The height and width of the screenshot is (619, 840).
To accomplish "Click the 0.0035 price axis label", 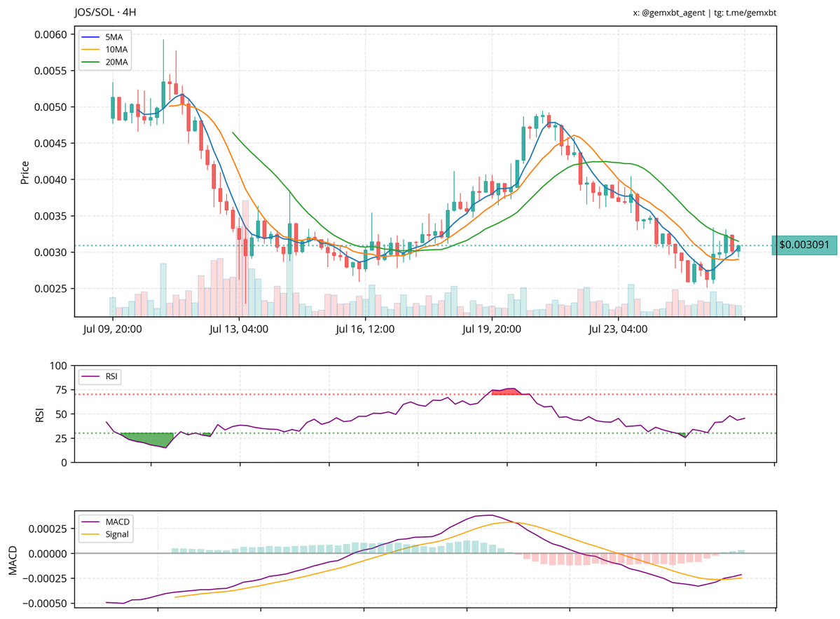I will [51, 217].
